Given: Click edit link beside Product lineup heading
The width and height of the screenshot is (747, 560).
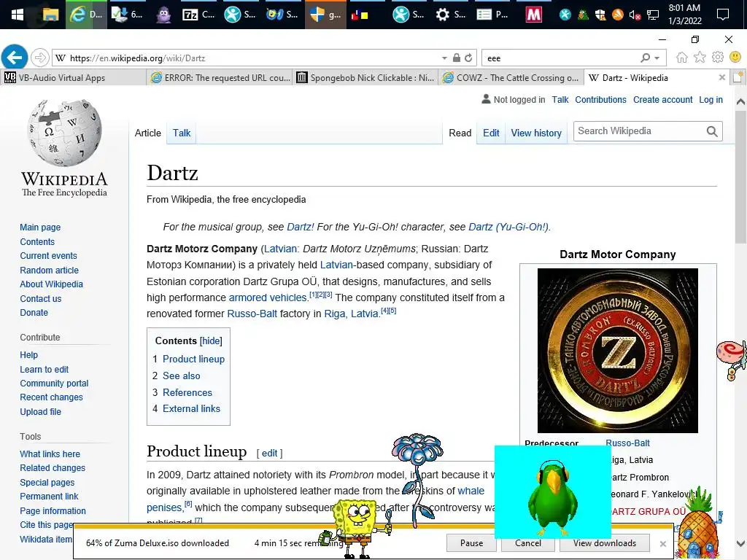Looking at the screenshot, I should (x=269, y=454).
